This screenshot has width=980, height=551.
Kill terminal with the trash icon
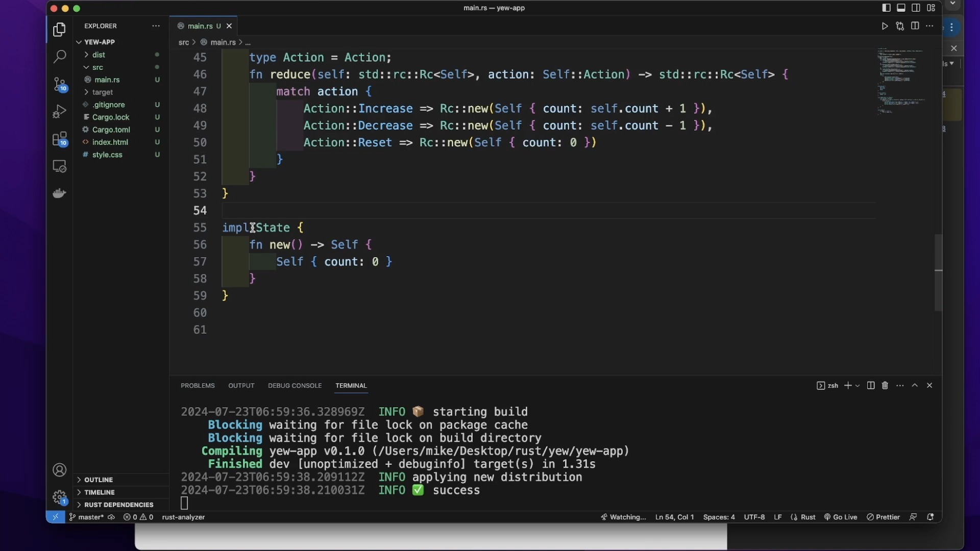885,386
